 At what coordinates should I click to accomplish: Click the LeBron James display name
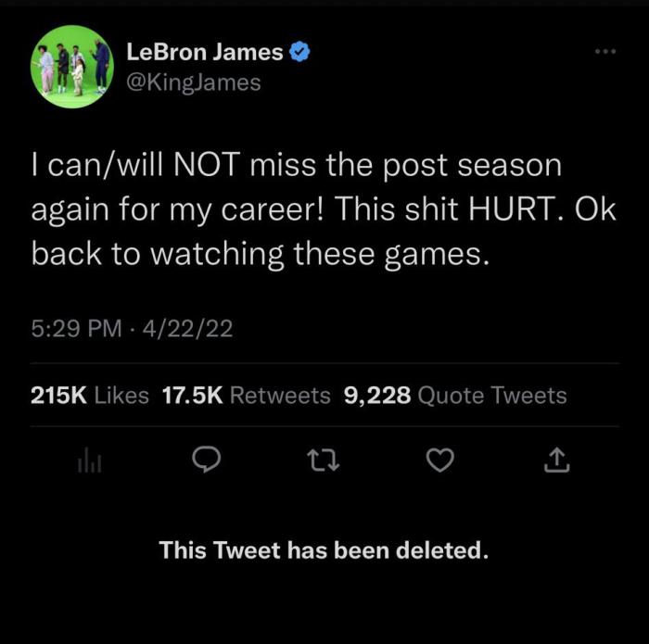pos(202,53)
